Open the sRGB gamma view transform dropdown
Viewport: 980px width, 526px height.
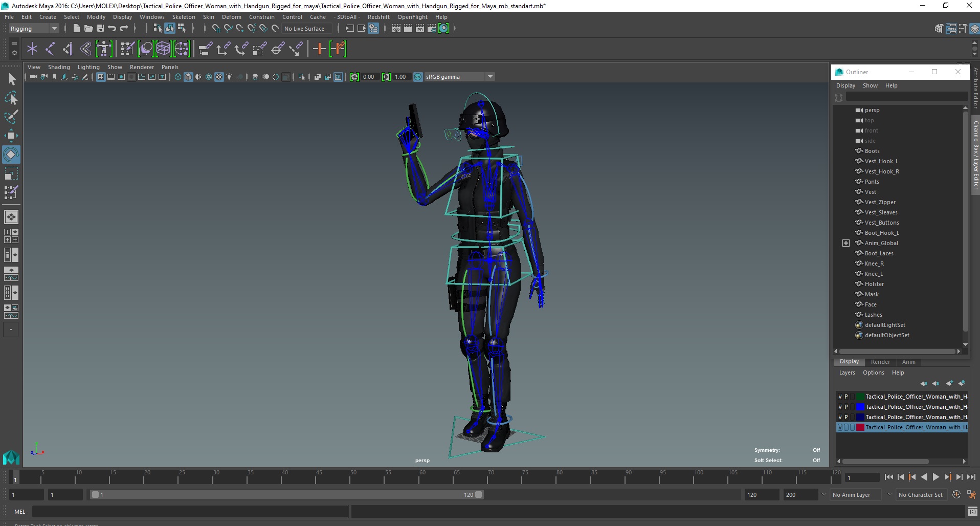coord(459,77)
